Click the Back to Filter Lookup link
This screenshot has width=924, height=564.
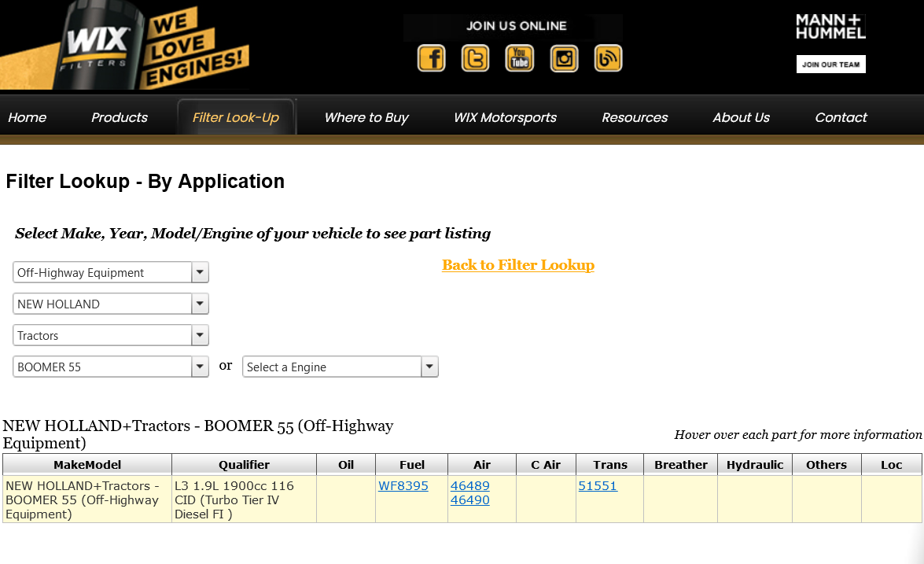coord(518,265)
